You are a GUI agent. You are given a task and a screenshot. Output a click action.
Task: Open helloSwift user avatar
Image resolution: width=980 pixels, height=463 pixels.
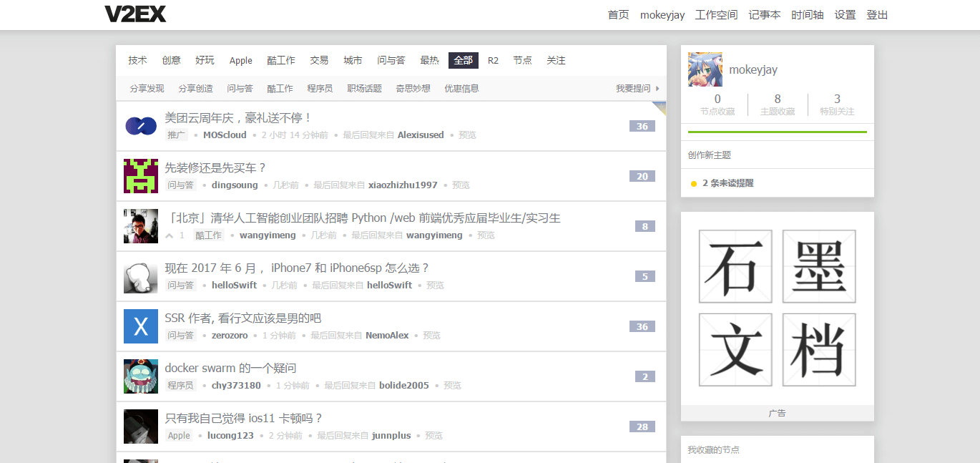(x=141, y=276)
